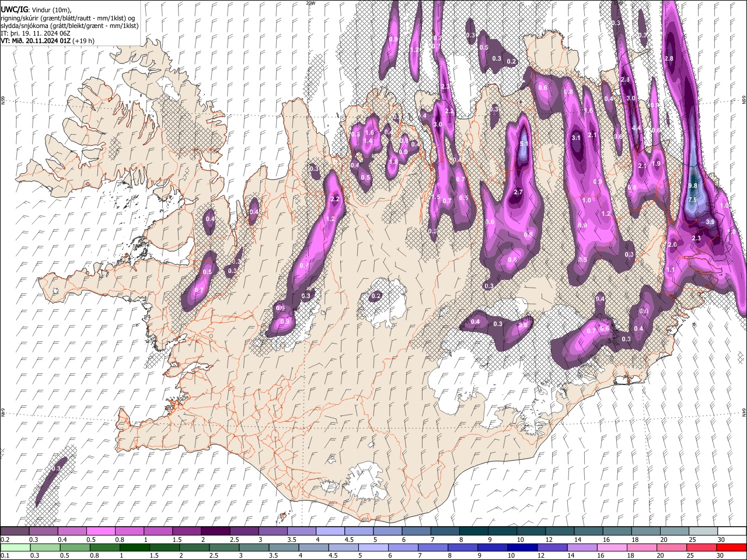Pick the pale green rain-scale swatch between 0.1 and 0.3
The image size is (747, 560).
[x=15, y=547]
